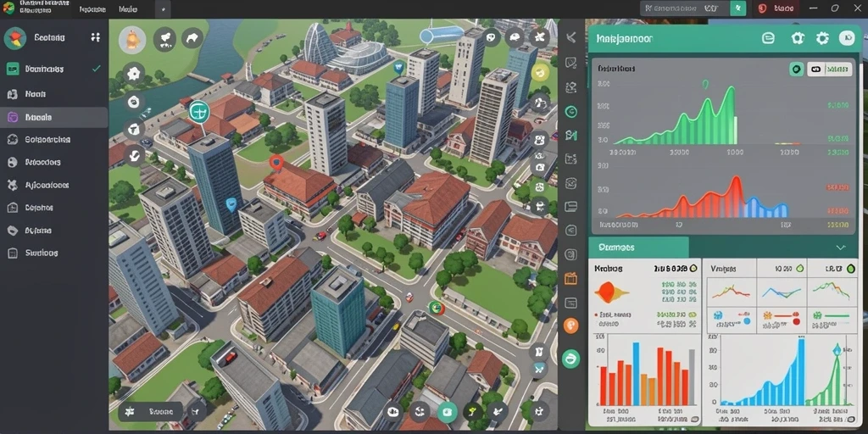Viewport: 868px width, 434px height.
Task: Click into the title bar search field
Action: [x=684, y=8]
